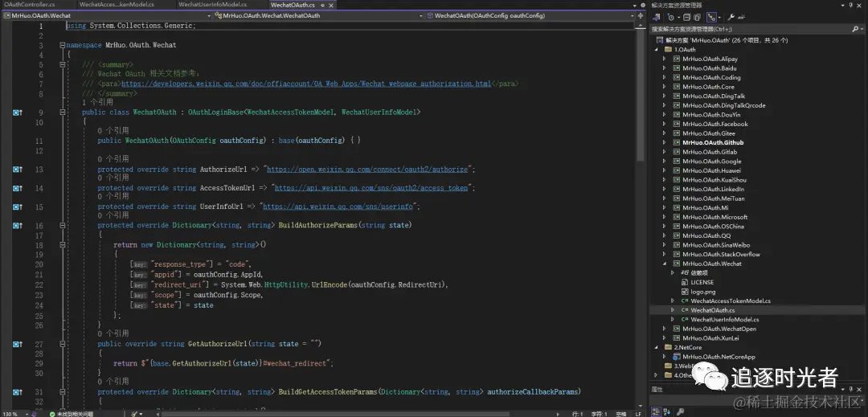Select the solution 'MrHuo.OAuth' root node
This screenshot has height=417, width=868.
(727, 40)
